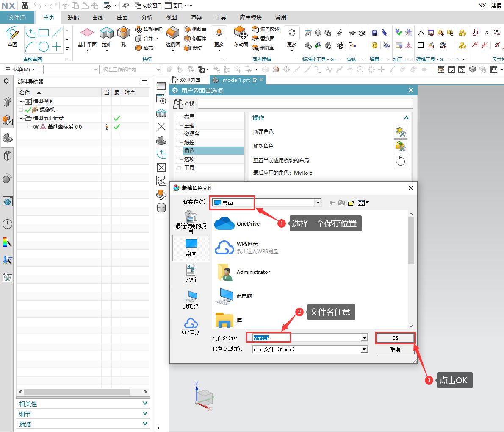This screenshot has width=504, height=432.
Task: Toggle the Part Navigator panel maximize box
Action: tap(144, 82)
